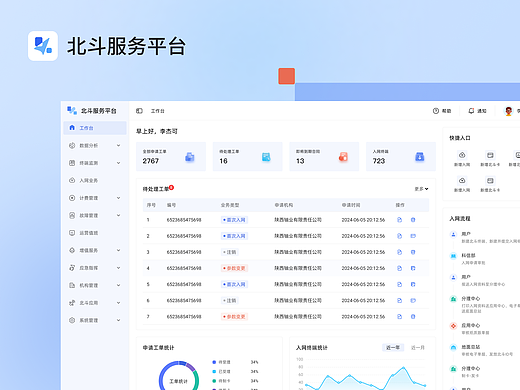Image resolution: width=520 pixels, height=390 pixels.
Task: Click the 终端监测 sidebar icon
Action: pos(72,163)
